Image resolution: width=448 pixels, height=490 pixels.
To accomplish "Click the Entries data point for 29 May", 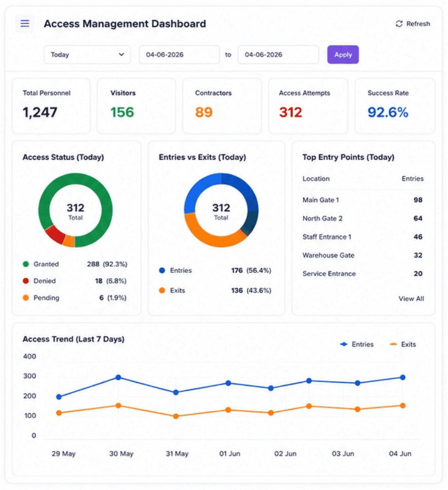I will pos(59,397).
